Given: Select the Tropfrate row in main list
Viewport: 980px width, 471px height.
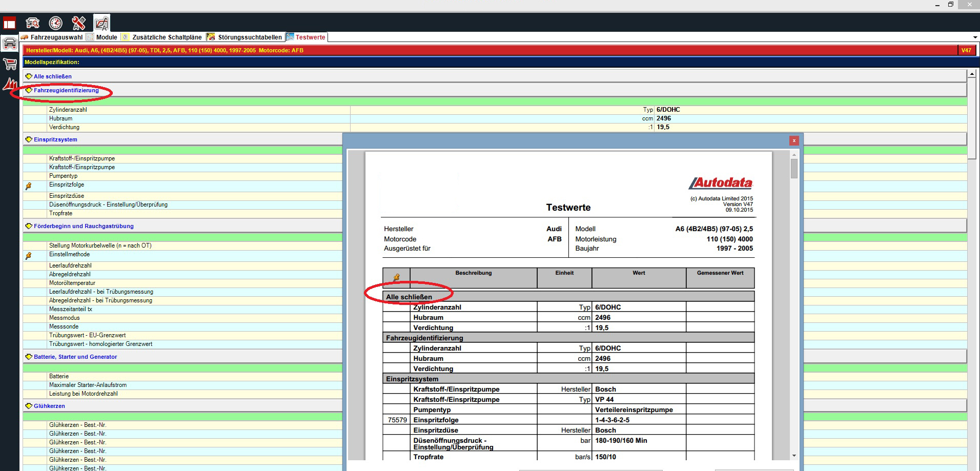Looking at the screenshot, I should pos(182,213).
